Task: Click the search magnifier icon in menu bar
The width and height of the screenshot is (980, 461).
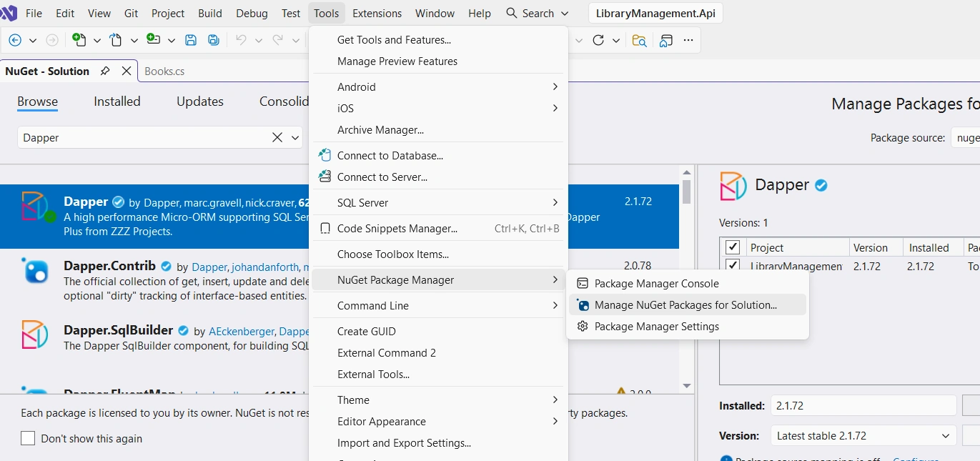Action: (512, 13)
